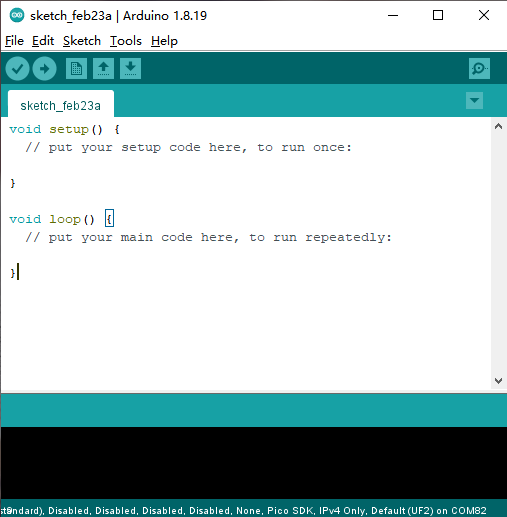Screen dimensions: 507x517
Task: Close the Arduino IDE window
Action: pos(484,15)
